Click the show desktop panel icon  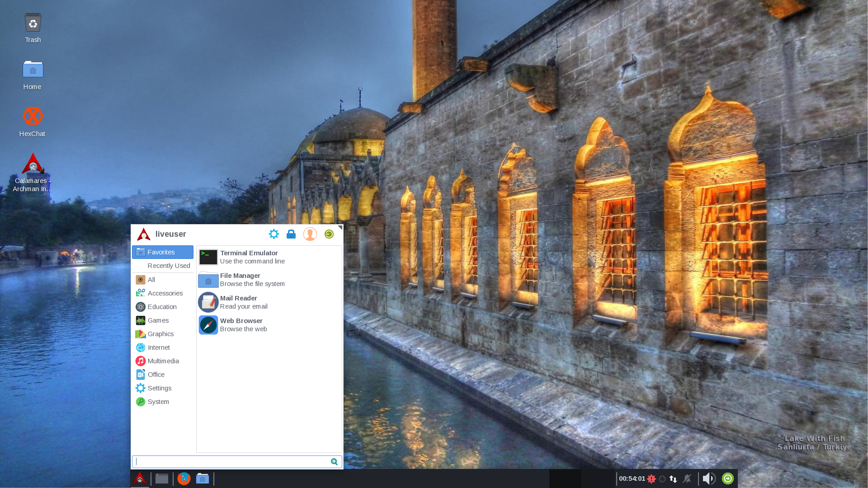pyautogui.click(x=162, y=479)
